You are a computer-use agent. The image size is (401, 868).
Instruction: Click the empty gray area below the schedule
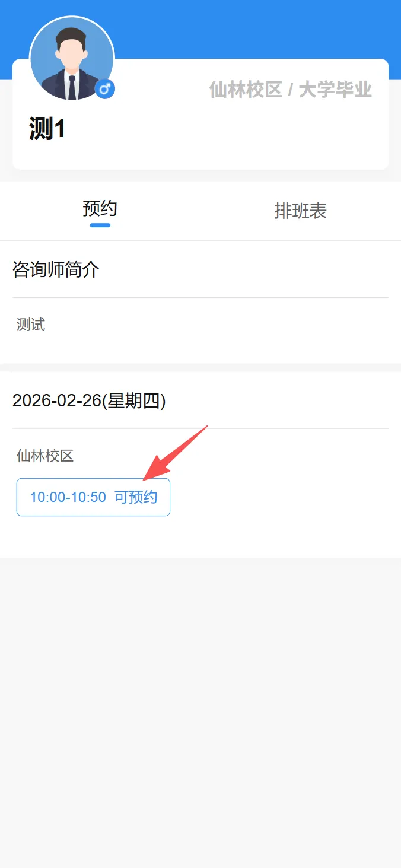pyautogui.click(x=200, y=712)
